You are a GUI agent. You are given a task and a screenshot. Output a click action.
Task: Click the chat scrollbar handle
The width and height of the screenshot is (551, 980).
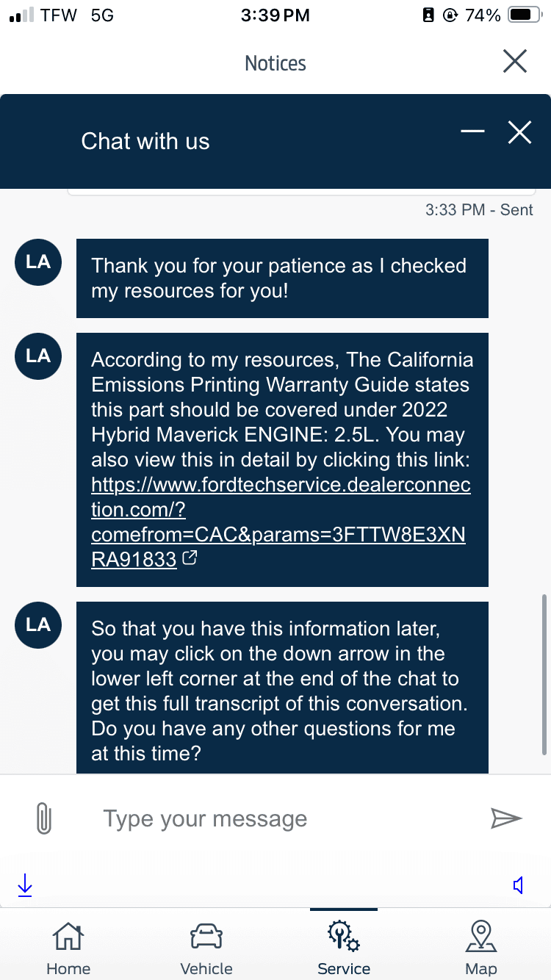click(x=544, y=674)
